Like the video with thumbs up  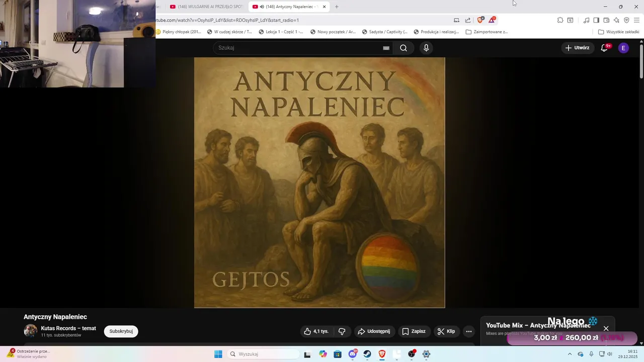pyautogui.click(x=316, y=331)
